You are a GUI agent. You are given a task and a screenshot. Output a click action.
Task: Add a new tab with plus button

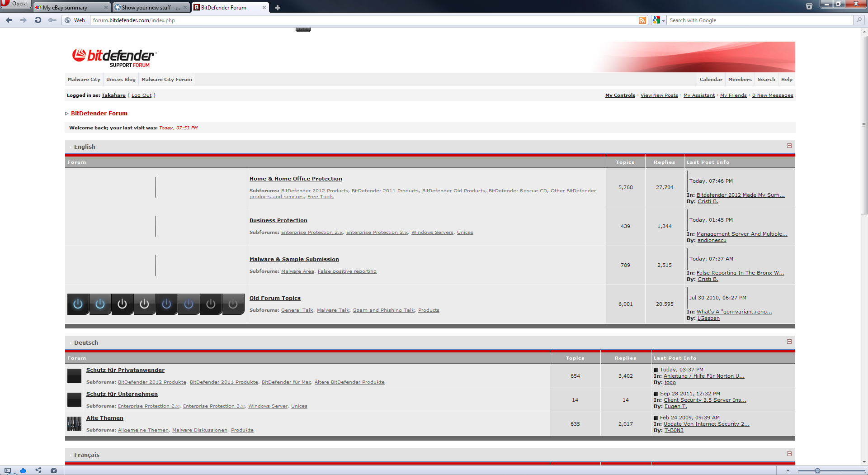coord(278,8)
